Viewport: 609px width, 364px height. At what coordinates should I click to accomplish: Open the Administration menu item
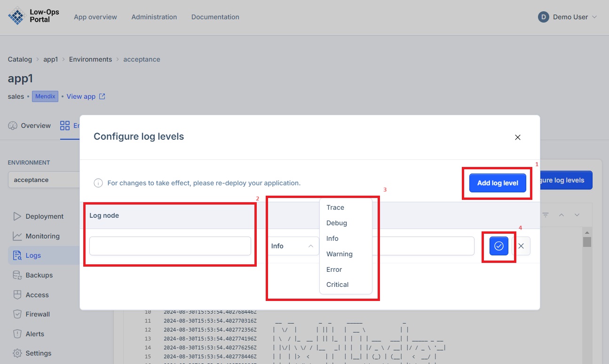coord(154,17)
